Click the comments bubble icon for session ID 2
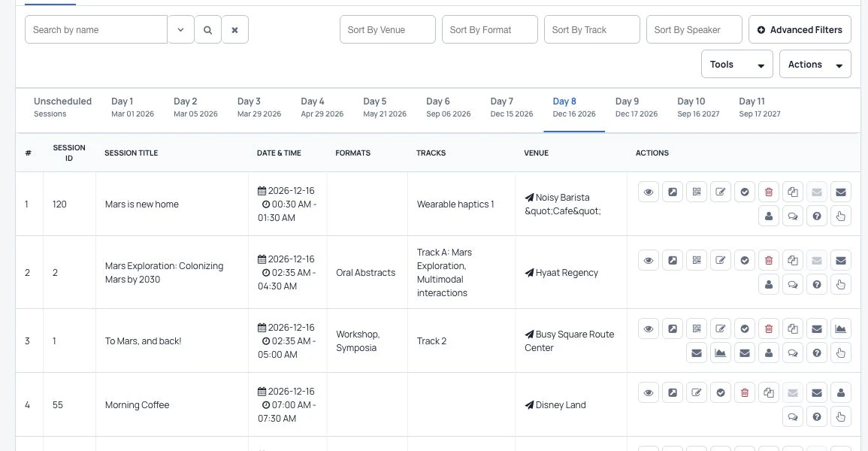 [x=793, y=284]
